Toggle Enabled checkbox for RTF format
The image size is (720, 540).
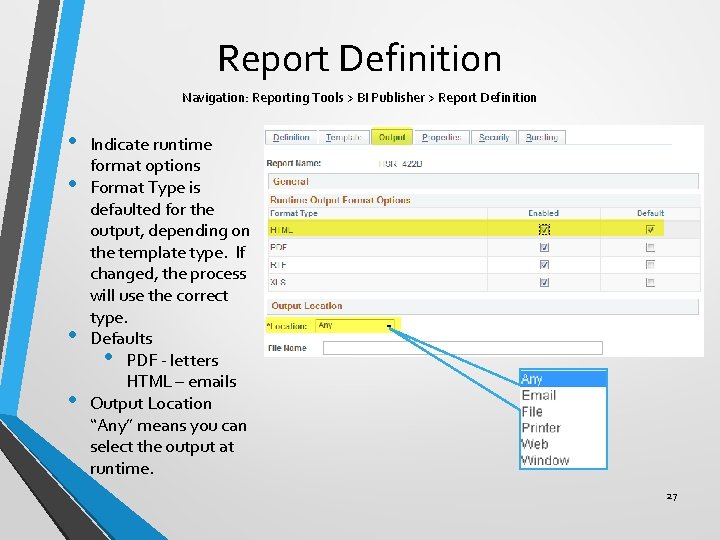[544, 265]
